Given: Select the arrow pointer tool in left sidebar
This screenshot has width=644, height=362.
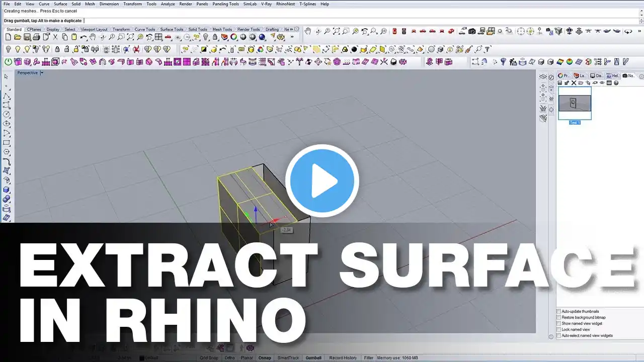Looking at the screenshot, I should [7, 76].
